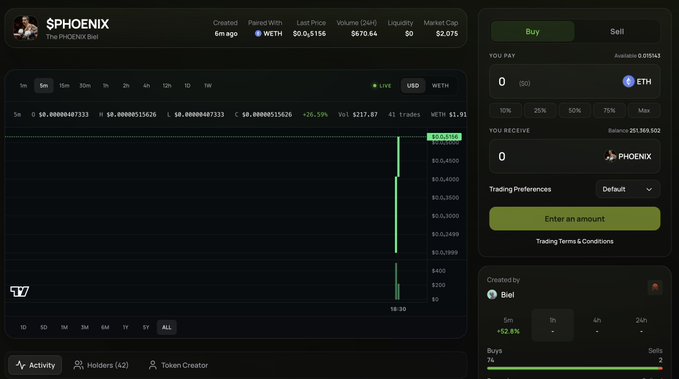Click the 41 trades text
679x379 pixels.
[x=404, y=115]
